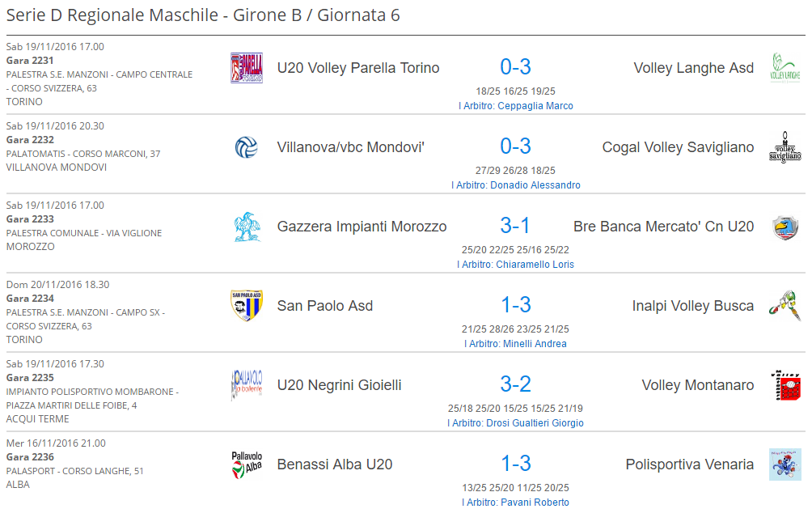Open the 3-1 score for Gazzera Morozzo match
The width and height of the screenshot is (812, 509).
(516, 226)
